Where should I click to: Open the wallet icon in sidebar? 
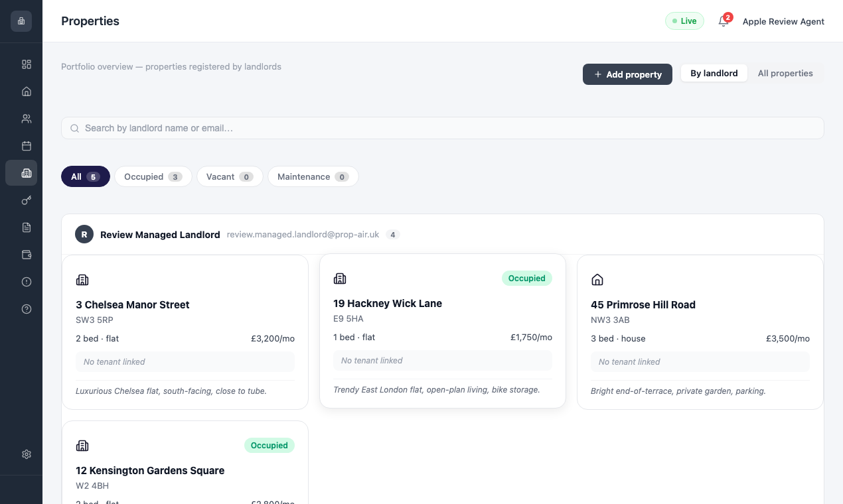27,255
